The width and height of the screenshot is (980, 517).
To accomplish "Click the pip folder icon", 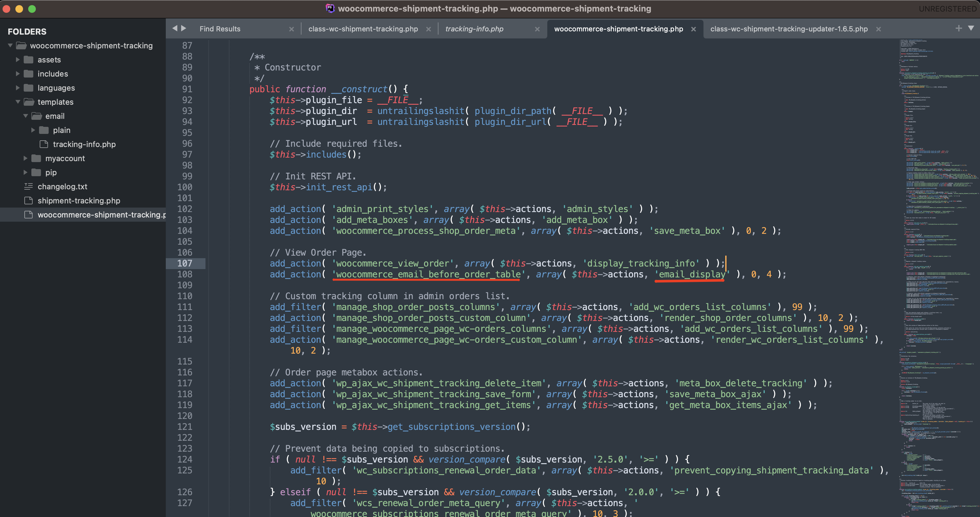I will pyautogui.click(x=36, y=172).
